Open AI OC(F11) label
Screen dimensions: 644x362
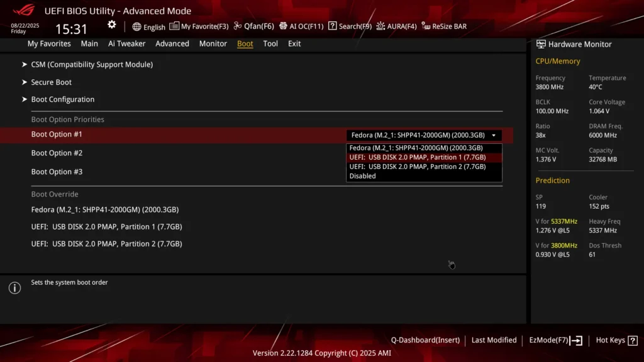click(x=306, y=26)
